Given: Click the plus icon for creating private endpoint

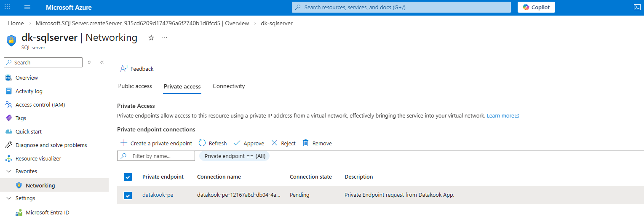Looking at the screenshot, I should point(124,143).
